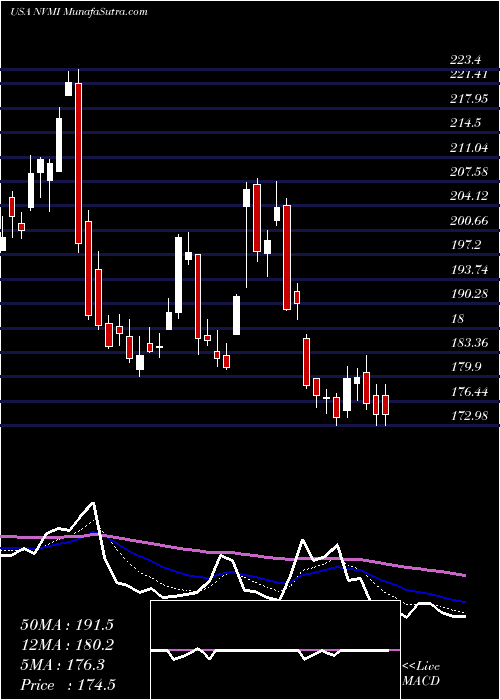500x700 pixels.
Task: Click the 190.28 price level label
Action: (469, 293)
